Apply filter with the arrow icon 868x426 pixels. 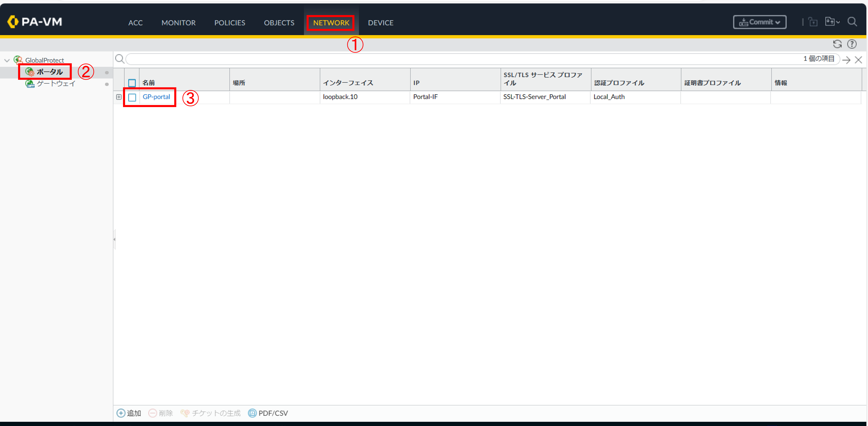click(846, 60)
